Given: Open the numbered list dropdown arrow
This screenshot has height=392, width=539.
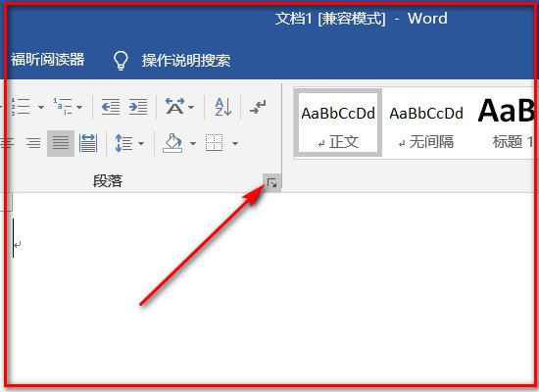Looking at the screenshot, I should pos(40,107).
